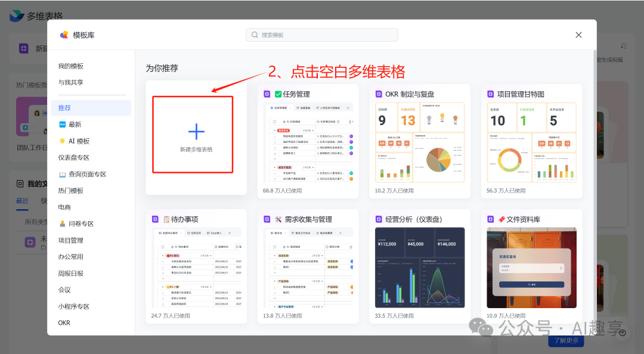Open the OKR 制定与复盘 template preview
The height and width of the screenshot is (354, 644).
click(420, 142)
